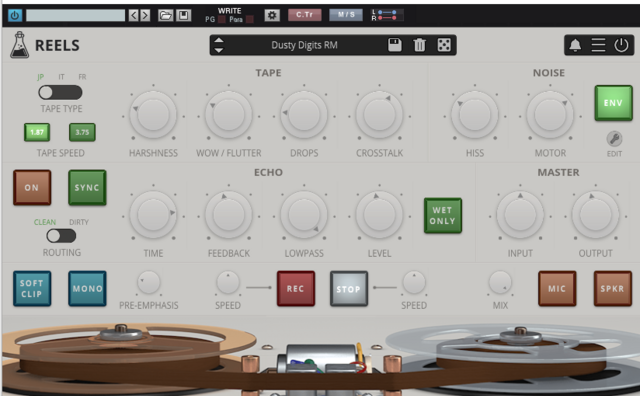Select the 3.75 tape speed button
Image resolution: width=640 pixels, height=396 pixels.
tap(82, 132)
